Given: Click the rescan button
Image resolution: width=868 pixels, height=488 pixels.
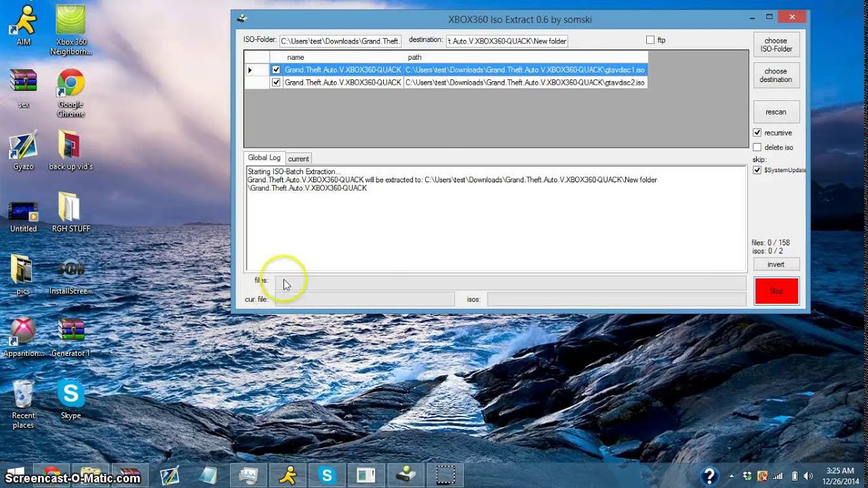Looking at the screenshot, I should tap(776, 112).
